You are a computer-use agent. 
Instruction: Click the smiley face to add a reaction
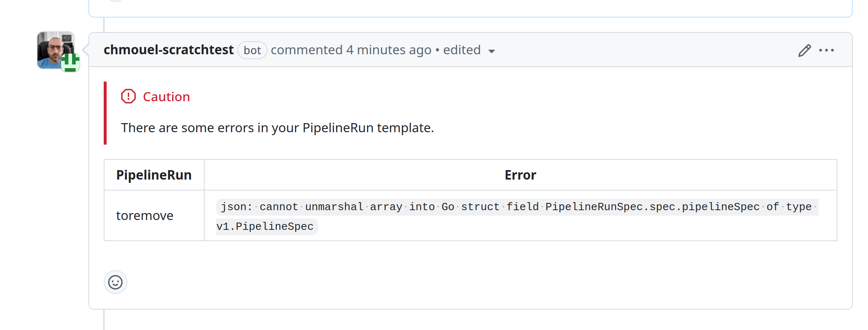[x=115, y=282]
